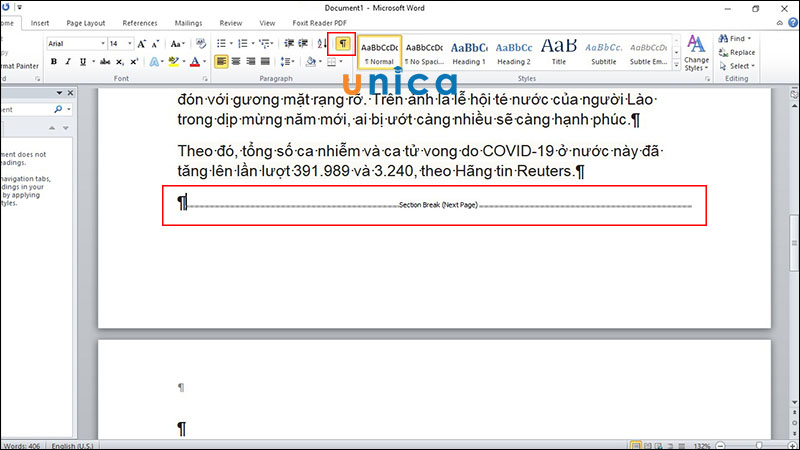Image resolution: width=800 pixels, height=450 pixels.
Task: Click the Sort icon
Action: tap(321, 44)
